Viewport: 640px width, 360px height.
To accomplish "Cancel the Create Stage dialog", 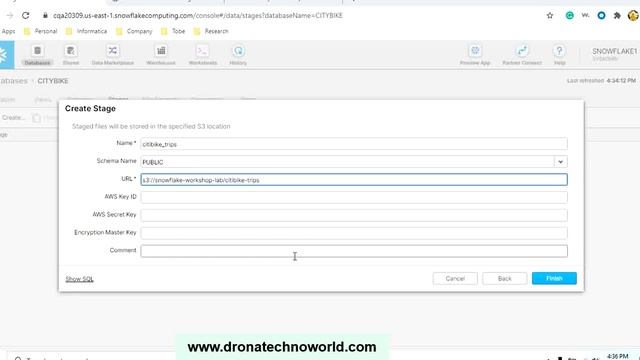I will coord(455,278).
